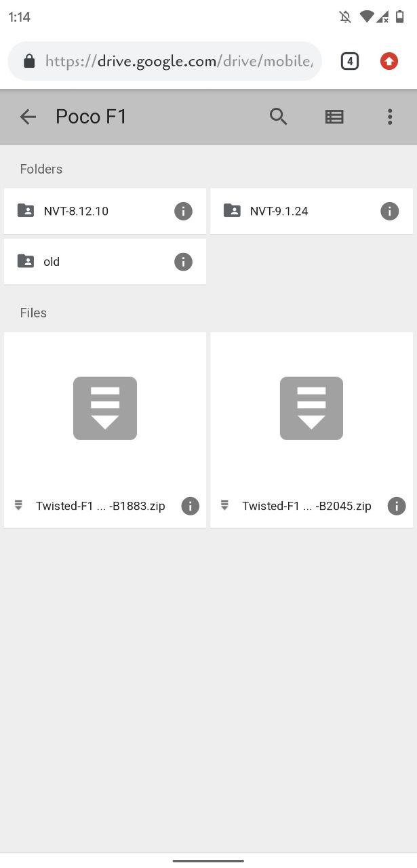Image resolution: width=417 pixels, height=868 pixels.
Task: Open the three-dot more options menu
Action: (390, 117)
